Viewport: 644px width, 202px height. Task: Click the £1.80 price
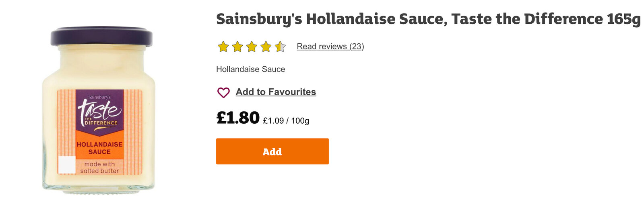coord(238,118)
